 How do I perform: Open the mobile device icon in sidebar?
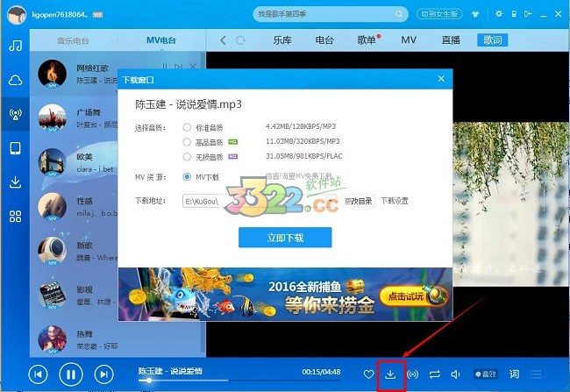tap(15, 148)
